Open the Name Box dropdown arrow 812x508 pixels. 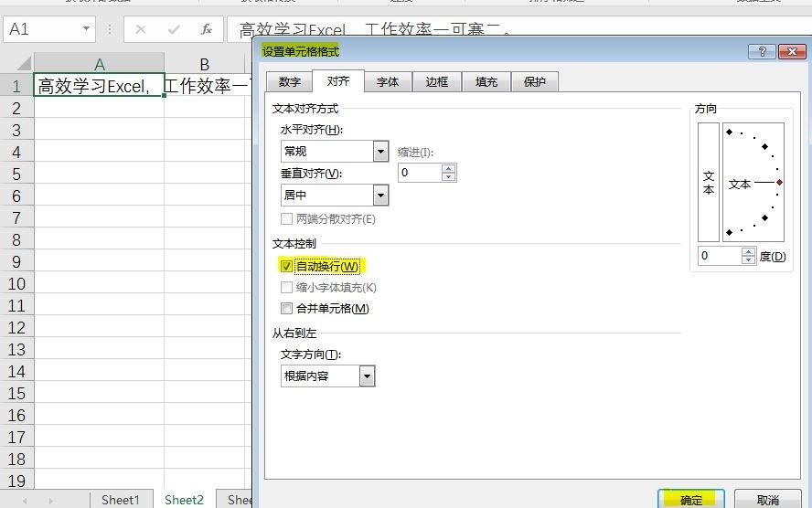click(86, 29)
